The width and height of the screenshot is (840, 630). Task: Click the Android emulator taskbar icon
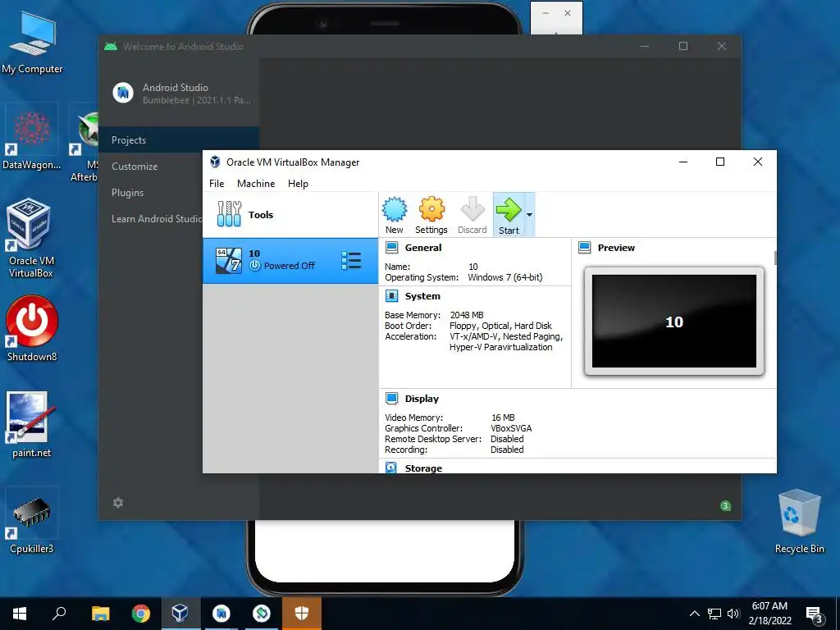(262, 614)
